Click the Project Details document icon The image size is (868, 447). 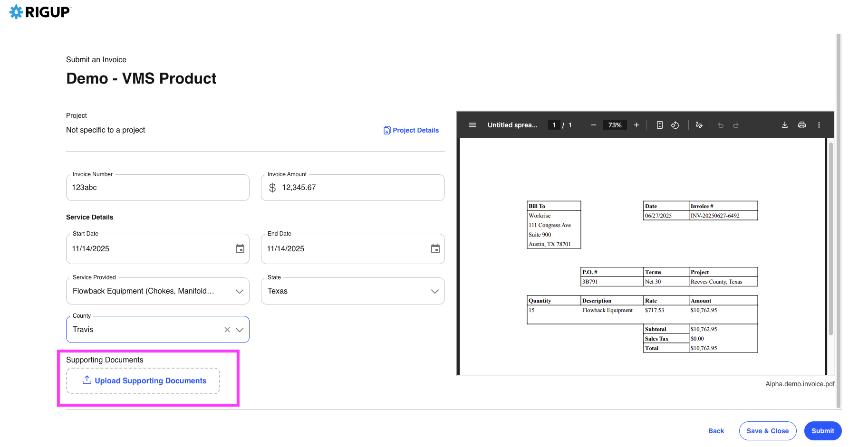(x=387, y=130)
